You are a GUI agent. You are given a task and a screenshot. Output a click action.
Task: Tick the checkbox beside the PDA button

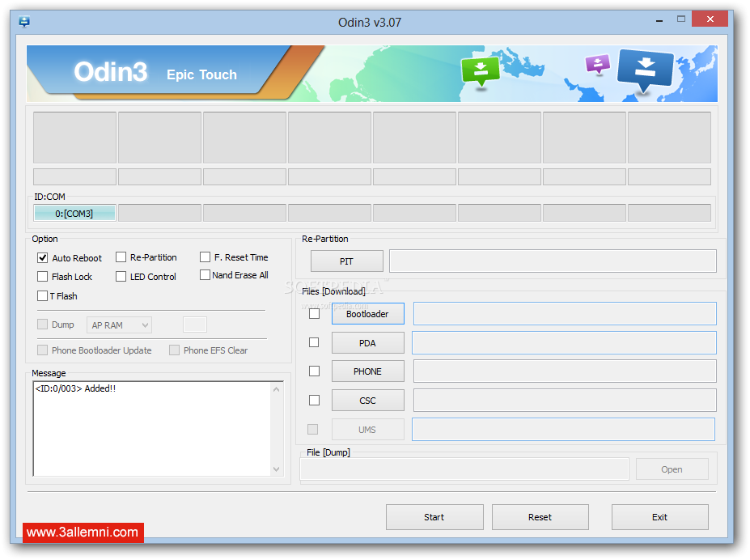[314, 342]
